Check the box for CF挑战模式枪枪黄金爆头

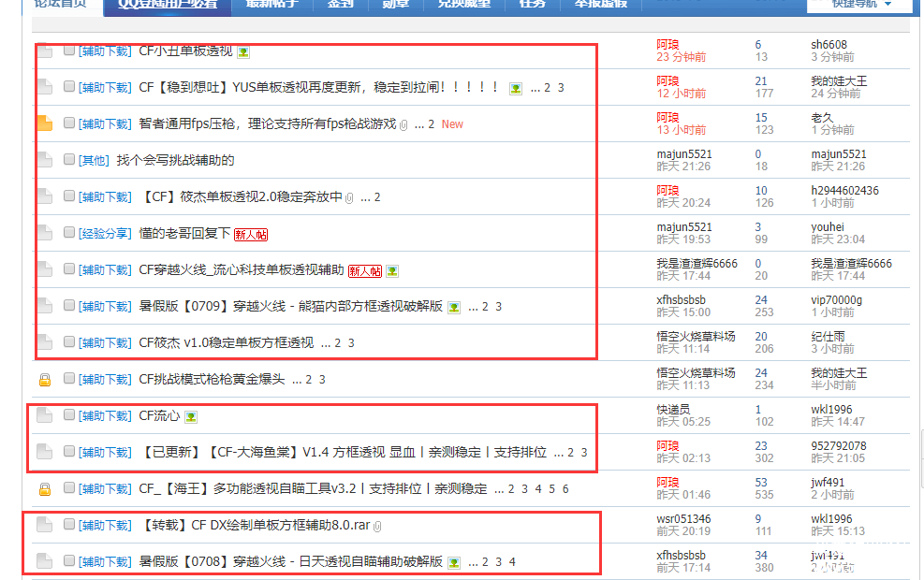(69, 378)
